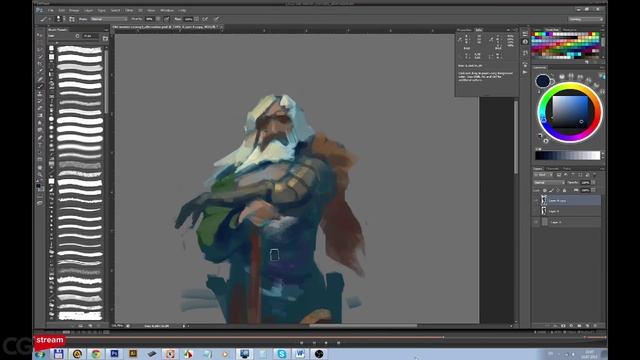Open the Edit menu
640x360 pixels.
(x=62, y=10)
